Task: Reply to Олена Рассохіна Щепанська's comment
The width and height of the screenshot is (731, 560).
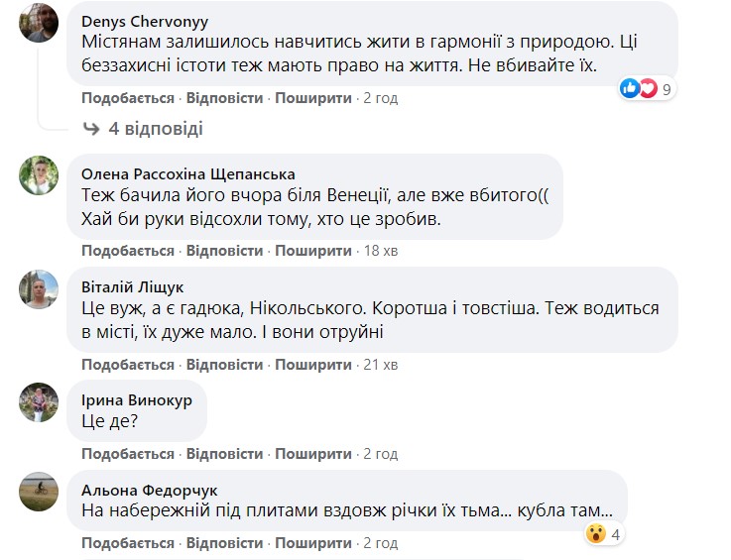Action: (224, 251)
